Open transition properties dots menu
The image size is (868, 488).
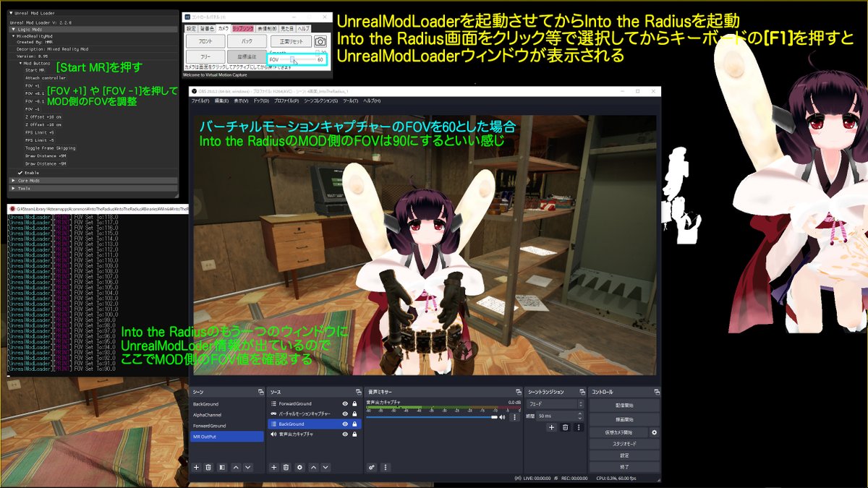578,427
